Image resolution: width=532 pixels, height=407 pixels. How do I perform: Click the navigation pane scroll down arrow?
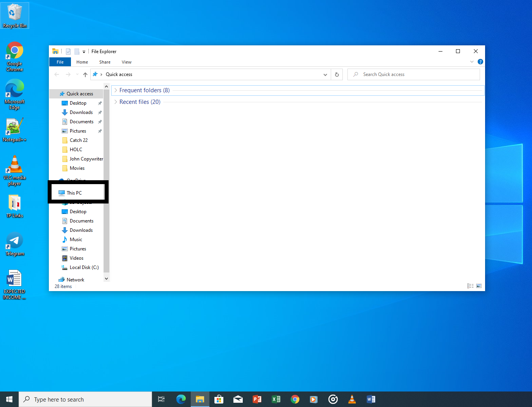[x=107, y=279]
